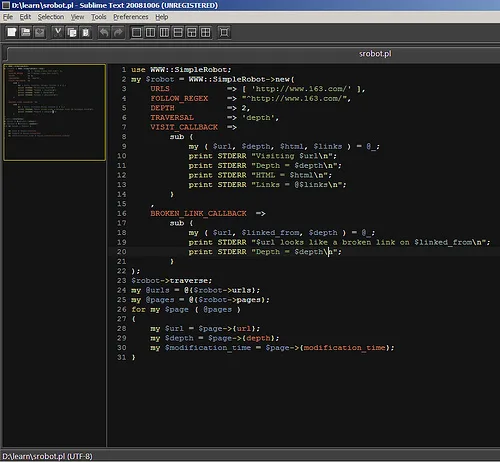
Task: Click the Undo arrow icon
Action: [x=104, y=32]
